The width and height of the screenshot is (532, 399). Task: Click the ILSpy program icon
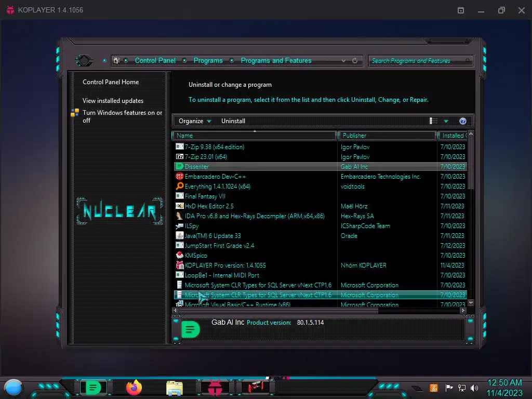coord(179,225)
